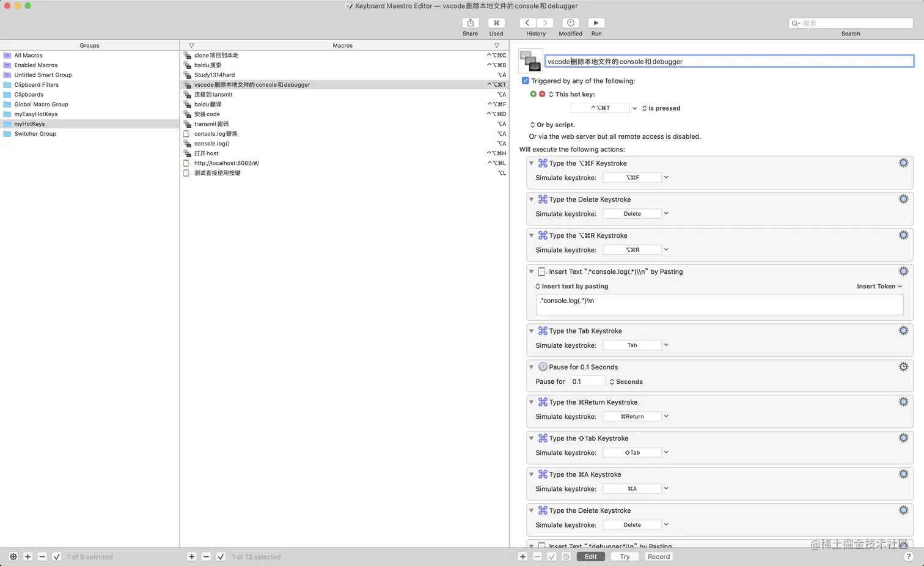
Task: Select the 'http://localhost:8080/#/' macro
Action: pyautogui.click(x=345, y=163)
